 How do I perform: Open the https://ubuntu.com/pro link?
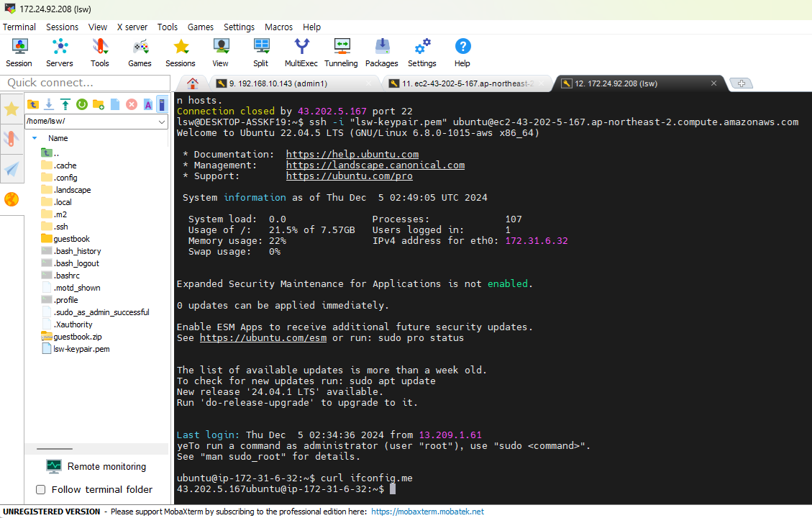[350, 176]
